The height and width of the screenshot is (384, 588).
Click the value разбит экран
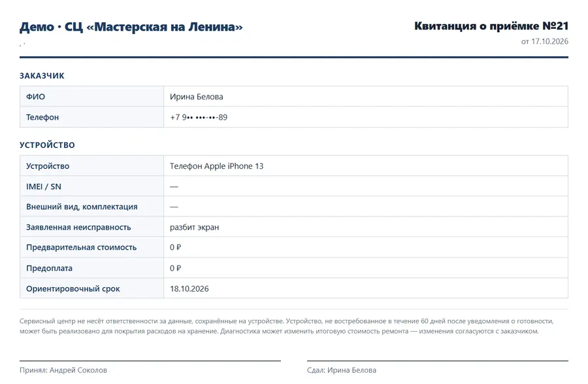pyautogui.click(x=194, y=227)
